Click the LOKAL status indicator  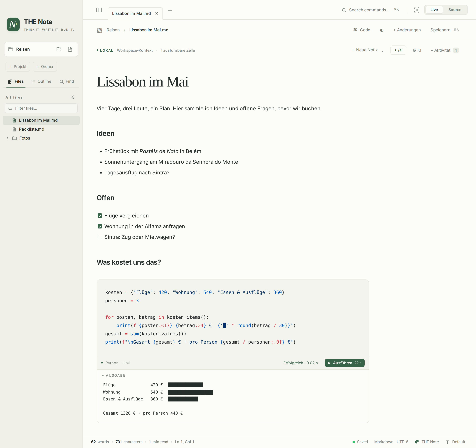point(105,50)
